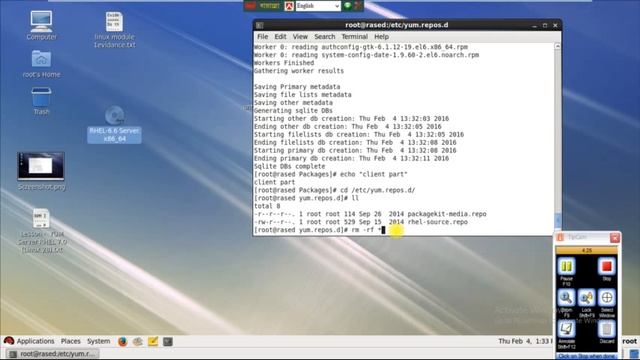Open the terminal View menu
This screenshot has width=640, height=360.
(300, 37)
